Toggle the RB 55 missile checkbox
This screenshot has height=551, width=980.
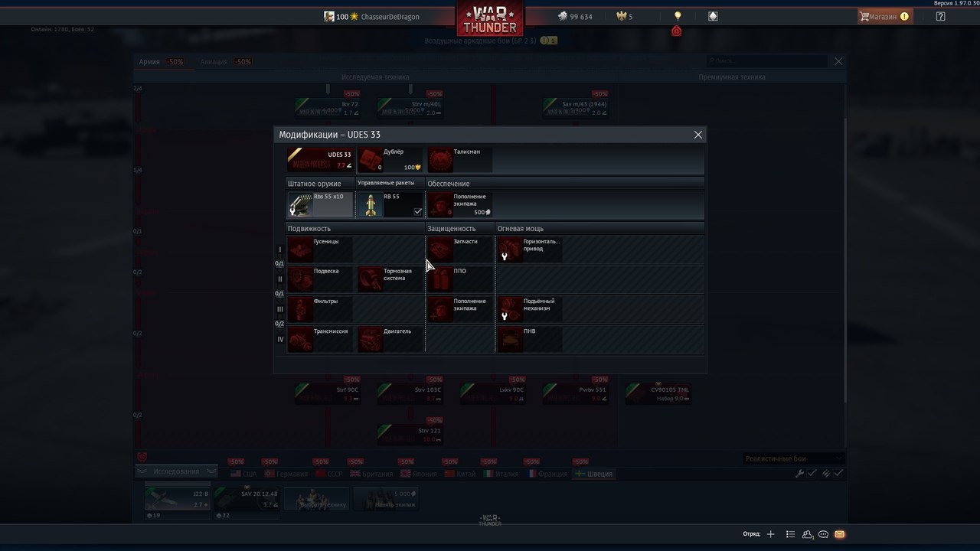(417, 212)
